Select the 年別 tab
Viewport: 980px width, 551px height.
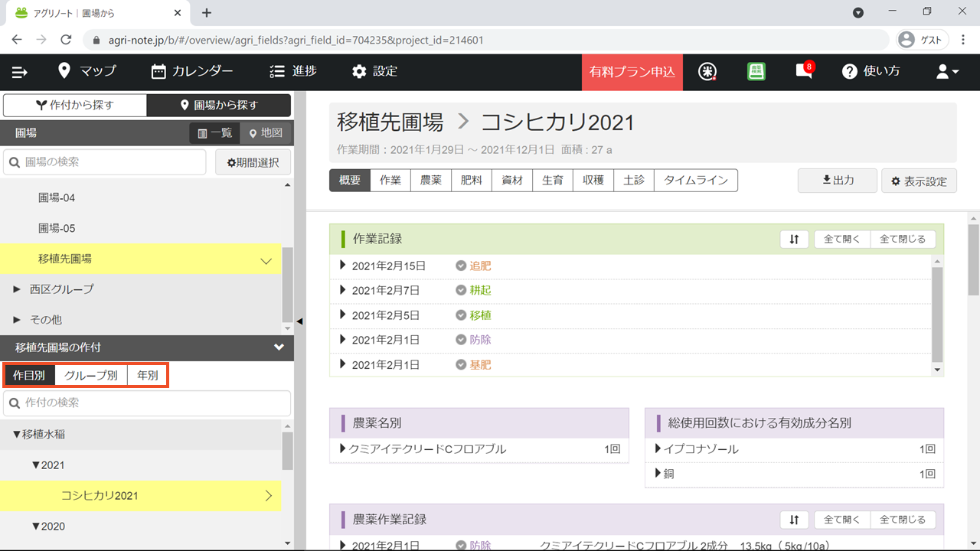(147, 376)
